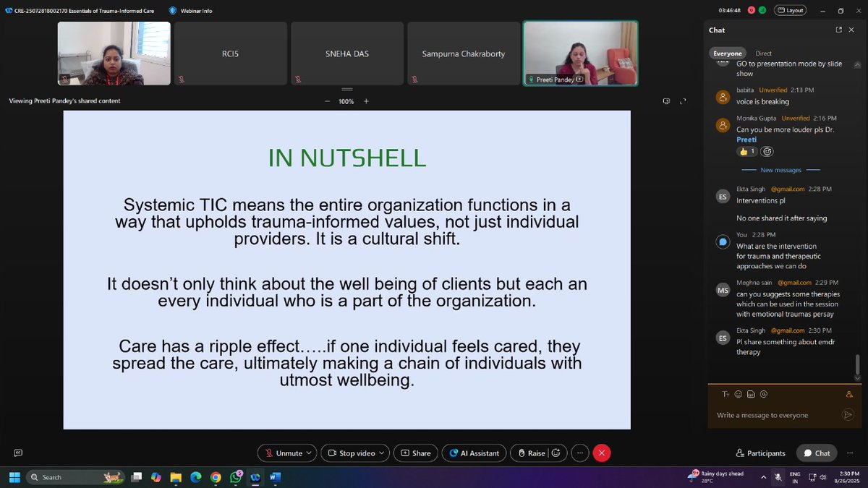Screen dimensions: 868x488
Task: Click the ES avatar beside 'Interventions pl'
Action: 722,196
